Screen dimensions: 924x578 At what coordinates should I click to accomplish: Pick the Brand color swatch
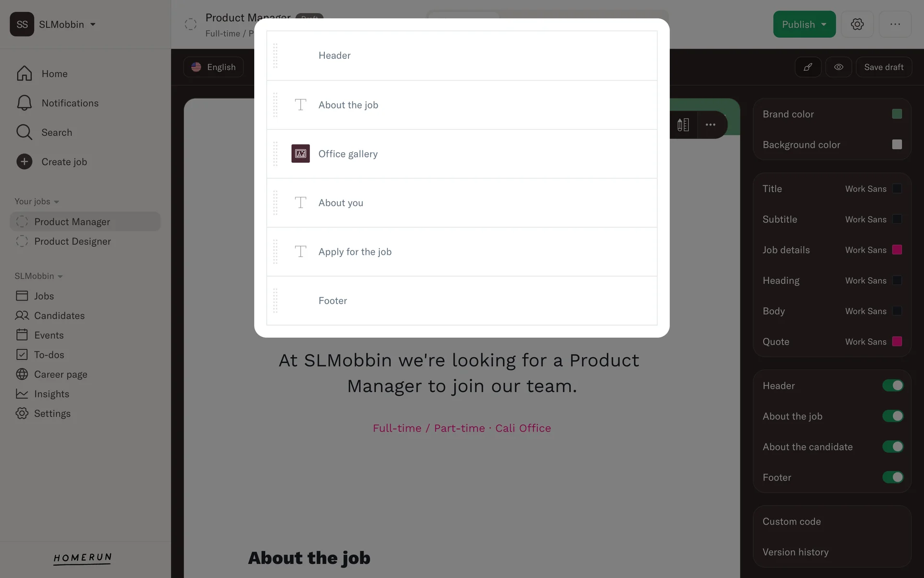pyautogui.click(x=897, y=114)
